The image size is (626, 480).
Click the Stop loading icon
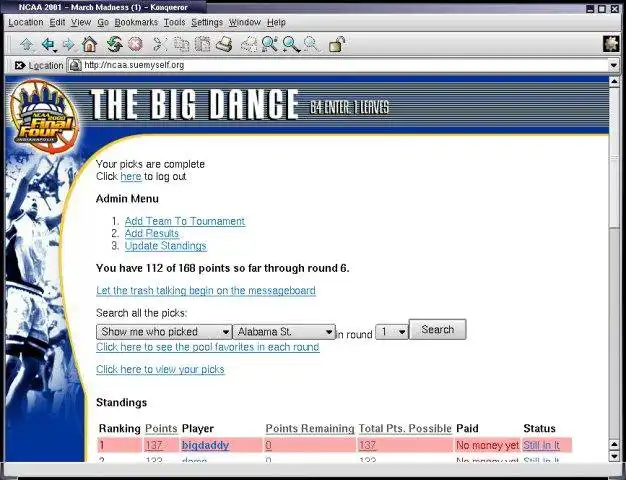[x=135, y=44]
